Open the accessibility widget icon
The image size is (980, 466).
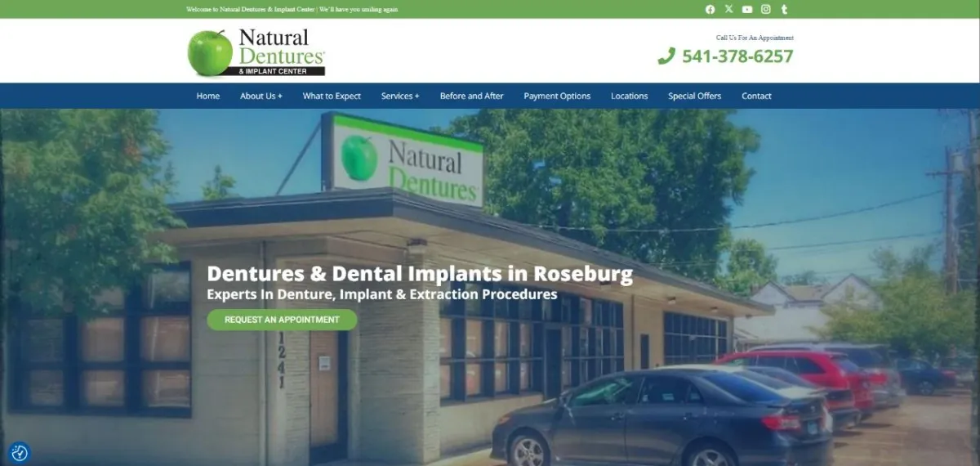pos(20,453)
